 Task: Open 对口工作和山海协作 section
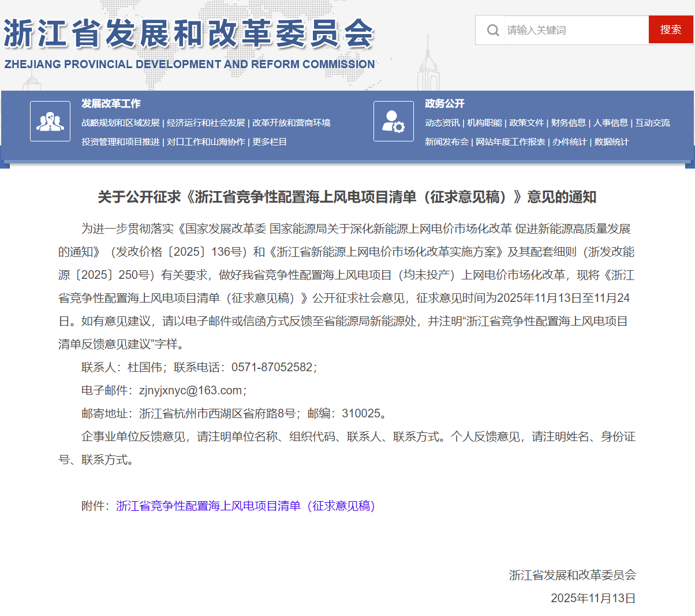click(206, 142)
